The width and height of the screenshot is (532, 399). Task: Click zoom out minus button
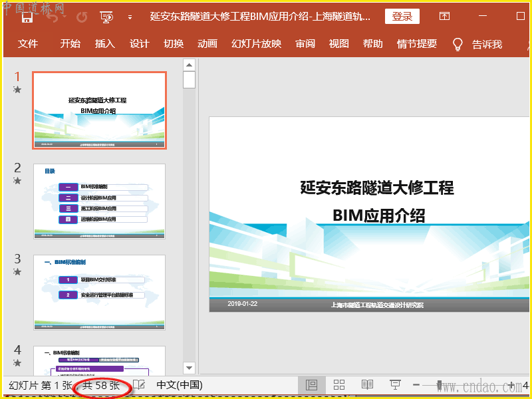(416, 385)
